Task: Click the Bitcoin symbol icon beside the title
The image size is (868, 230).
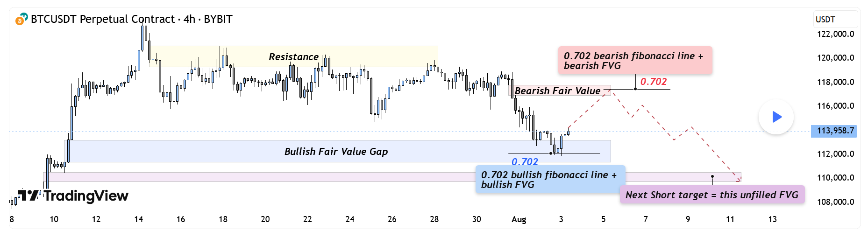Action: (x=21, y=20)
